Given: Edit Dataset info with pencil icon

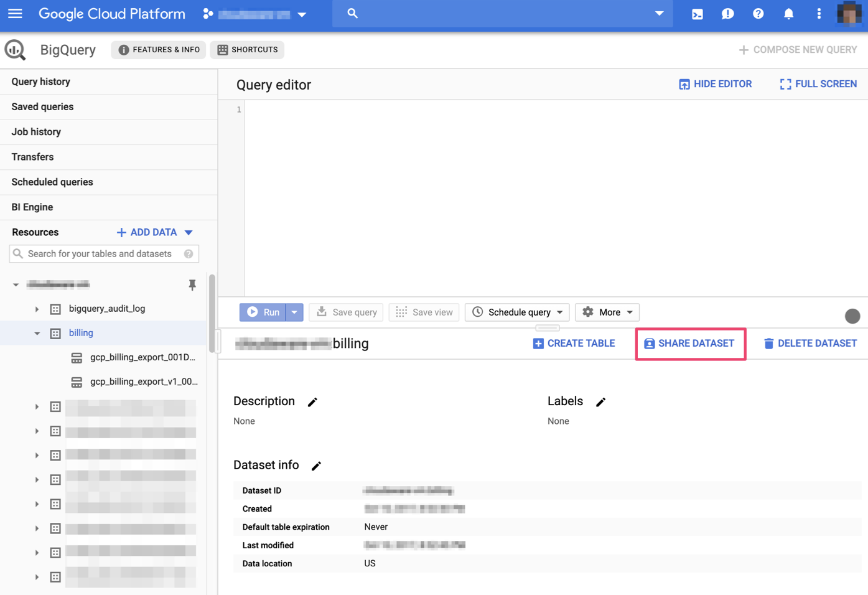Looking at the screenshot, I should (x=316, y=466).
